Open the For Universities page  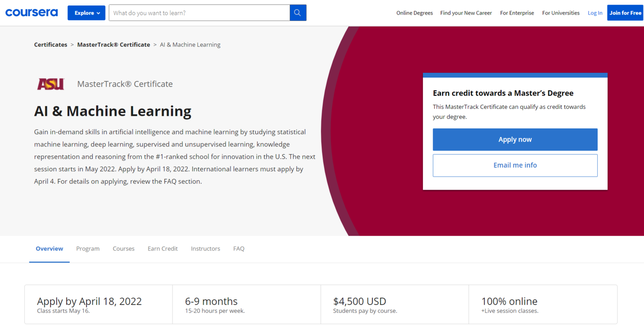(x=561, y=13)
